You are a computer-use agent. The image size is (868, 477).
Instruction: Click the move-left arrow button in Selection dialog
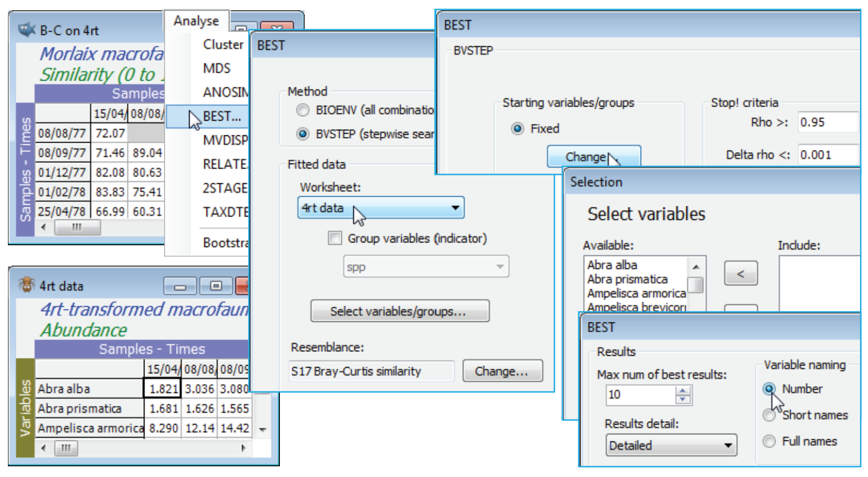tap(740, 273)
